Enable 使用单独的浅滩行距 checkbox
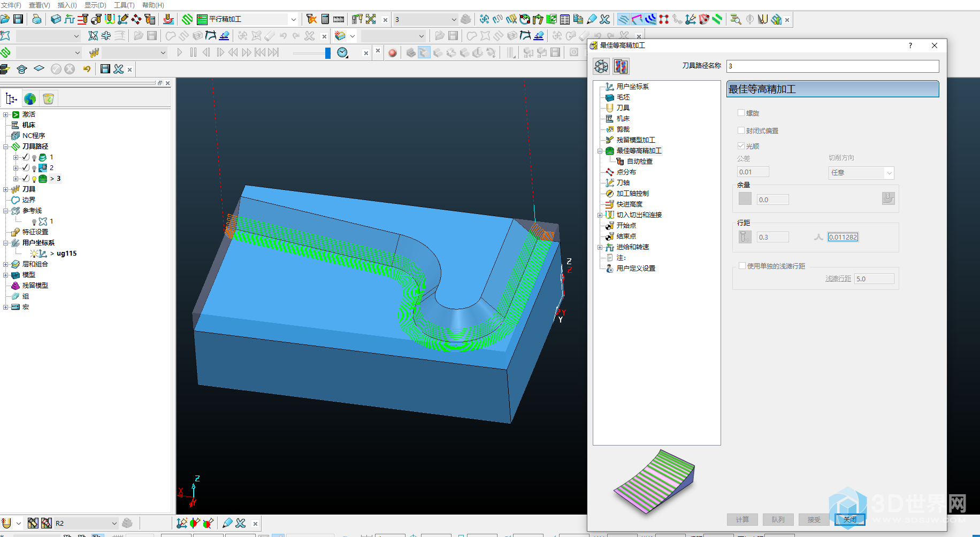Screen dimensions: 980x537 pyautogui.click(x=742, y=266)
